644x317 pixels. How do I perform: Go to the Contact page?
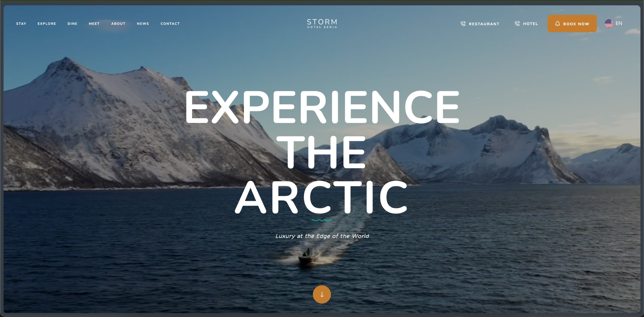click(170, 24)
